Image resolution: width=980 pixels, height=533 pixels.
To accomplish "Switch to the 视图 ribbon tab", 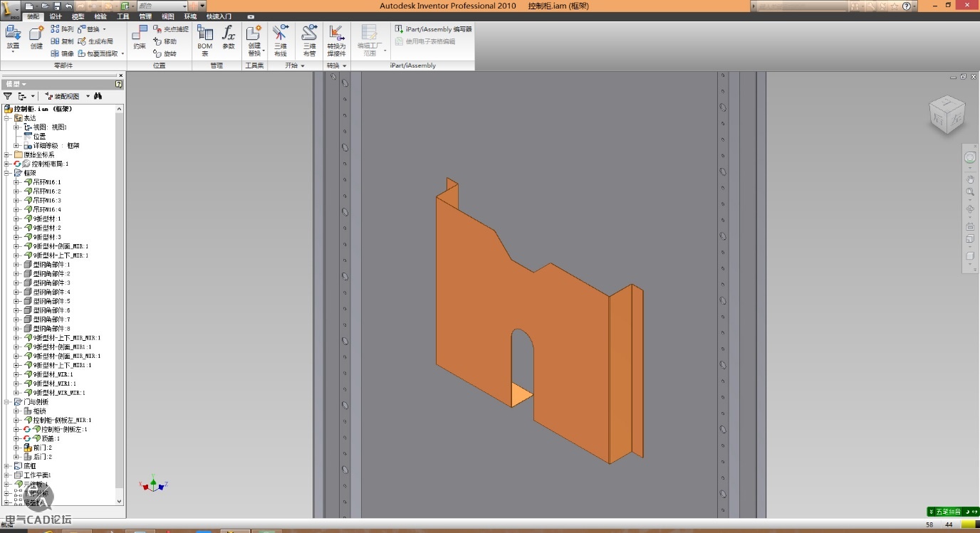I will (168, 16).
